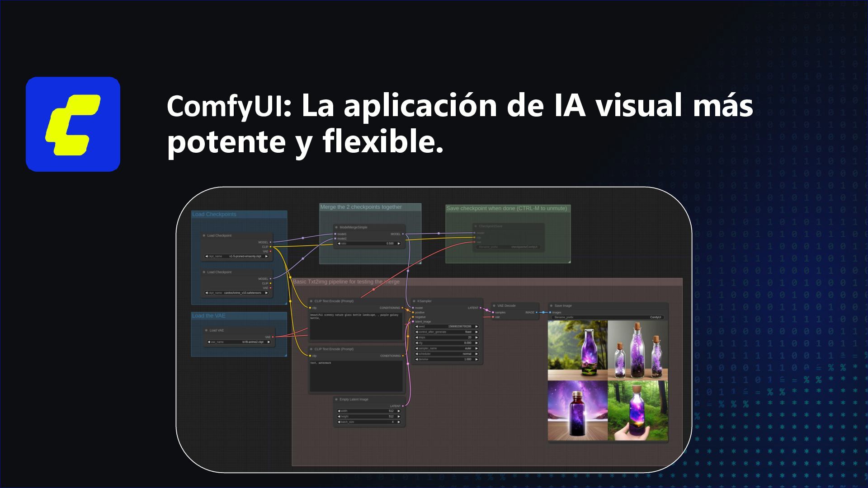Collapse the Load Checkpoint node with cardosAnime_v10.safetensors
868x488 pixels.
coord(204,272)
